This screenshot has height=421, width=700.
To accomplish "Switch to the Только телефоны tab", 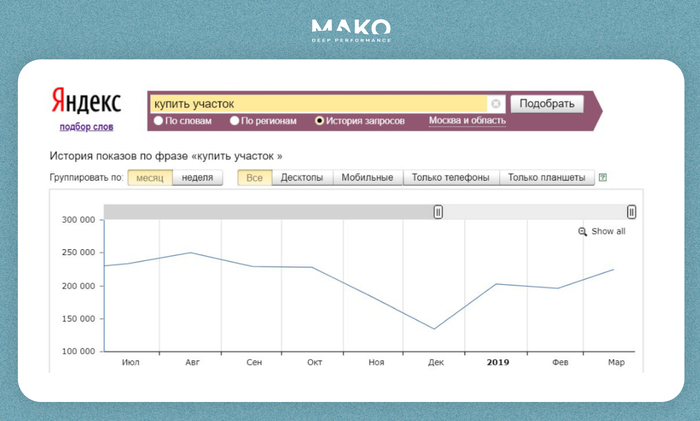I will tap(450, 178).
